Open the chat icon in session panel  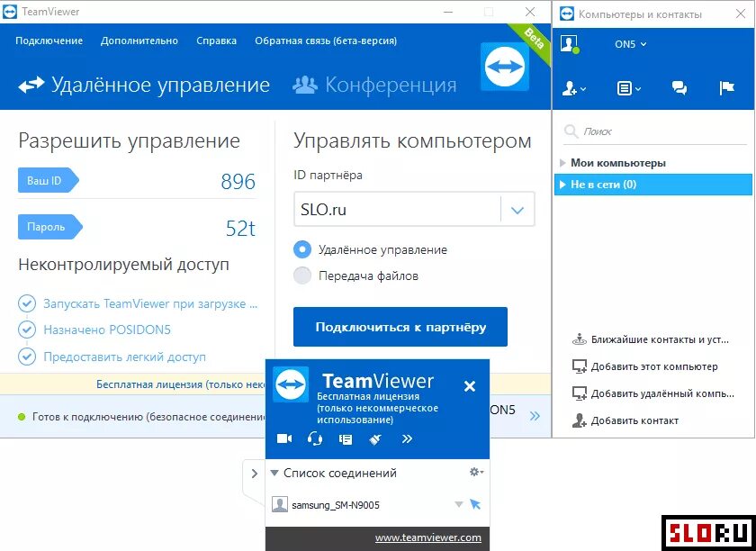[346, 439]
